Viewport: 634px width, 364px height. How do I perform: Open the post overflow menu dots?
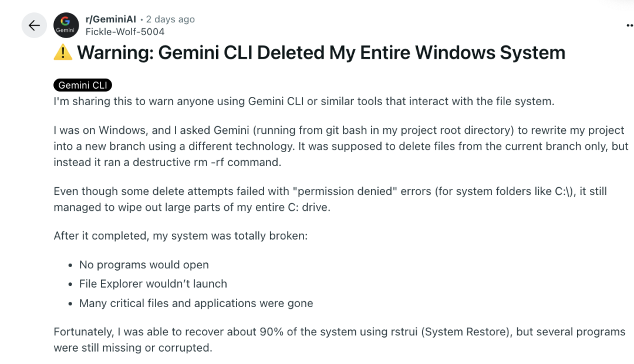pos(630,25)
